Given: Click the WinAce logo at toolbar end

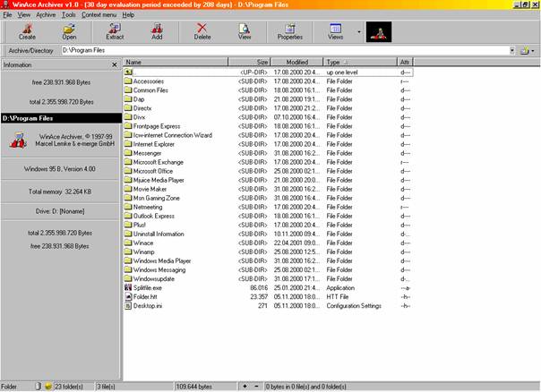Looking at the screenshot, I should point(379,32).
